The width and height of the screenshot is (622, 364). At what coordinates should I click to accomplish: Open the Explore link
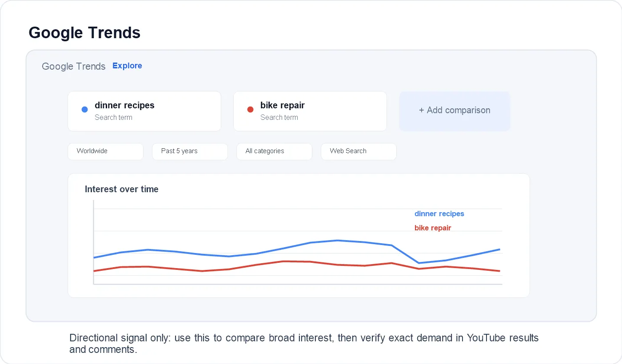click(127, 66)
